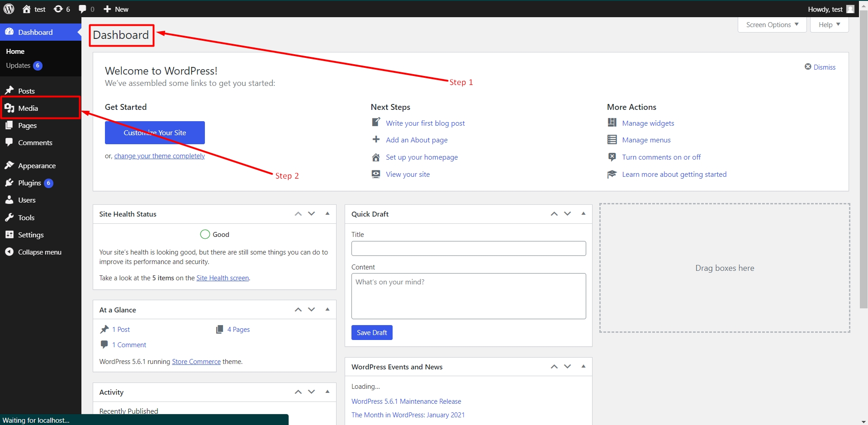Click the Comments bubble icon in sidebar
The width and height of the screenshot is (868, 425).
[x=9, y=142]
